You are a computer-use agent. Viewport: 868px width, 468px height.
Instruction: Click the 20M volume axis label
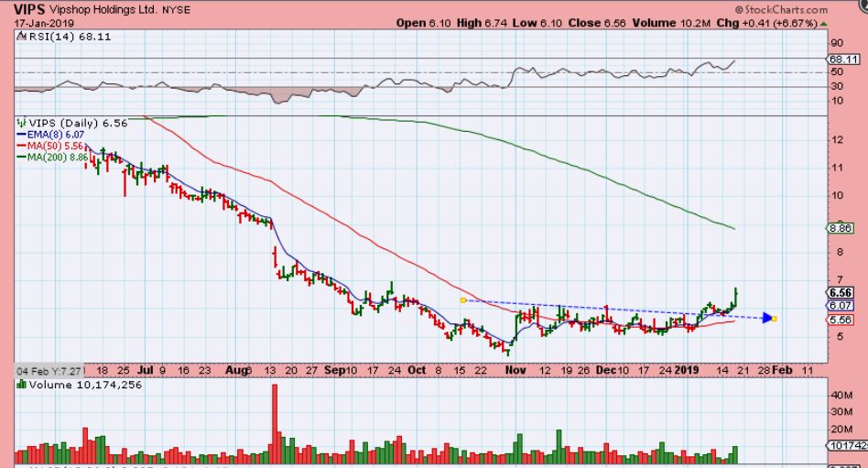click(841, 430)
